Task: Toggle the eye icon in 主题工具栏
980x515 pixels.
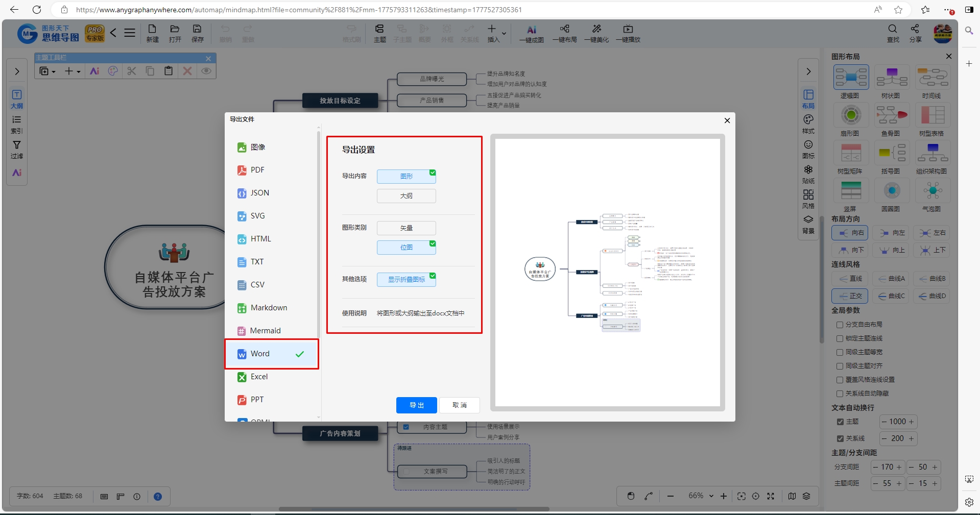Action: tap(206, 71)
